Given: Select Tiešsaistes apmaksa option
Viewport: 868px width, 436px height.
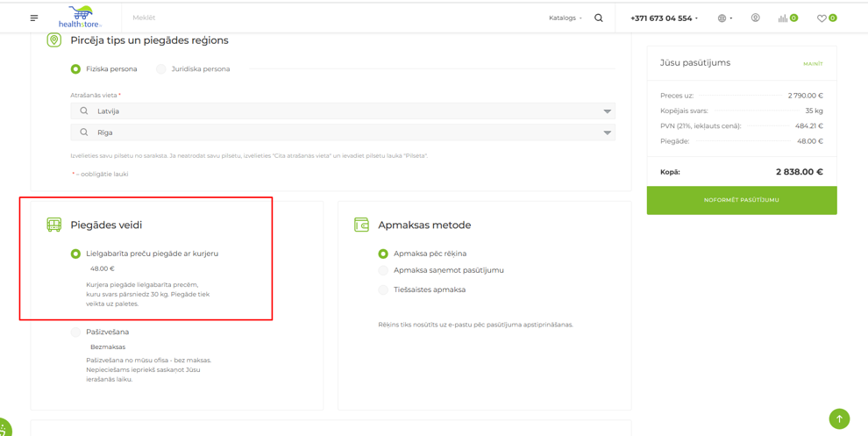Looking at the screenshot, I should pyautogui.click(x=383, y=289).
